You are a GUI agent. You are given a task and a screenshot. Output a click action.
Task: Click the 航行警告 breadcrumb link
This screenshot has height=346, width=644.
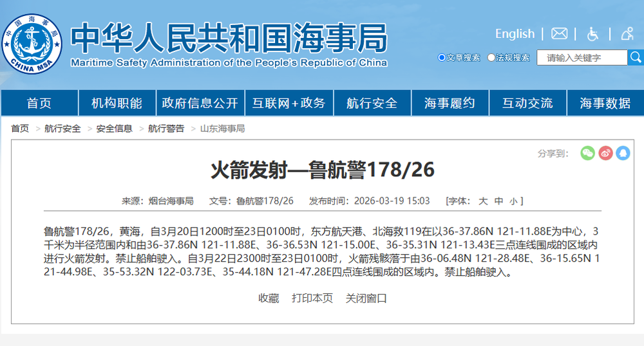click(166, 129)
